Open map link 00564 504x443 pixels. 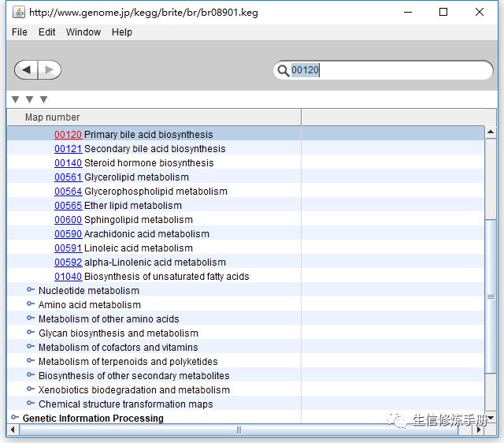coord(69,191)
